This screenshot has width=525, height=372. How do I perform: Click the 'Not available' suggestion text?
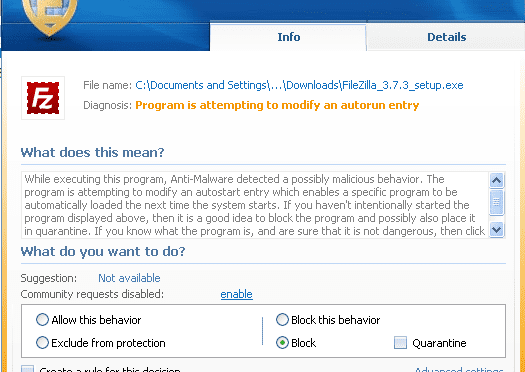coord(129,278)
